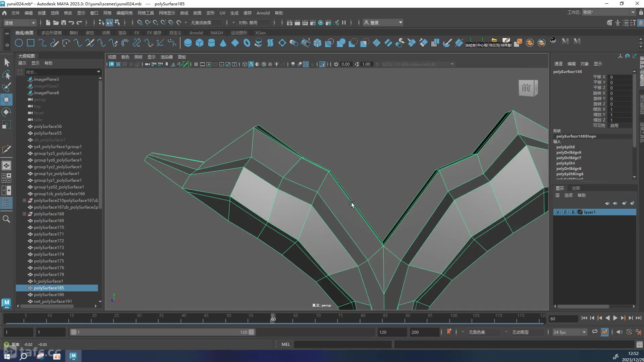Toggle layer1 reference R box
This screenshot has width=644, height=362.
[573, 212]
